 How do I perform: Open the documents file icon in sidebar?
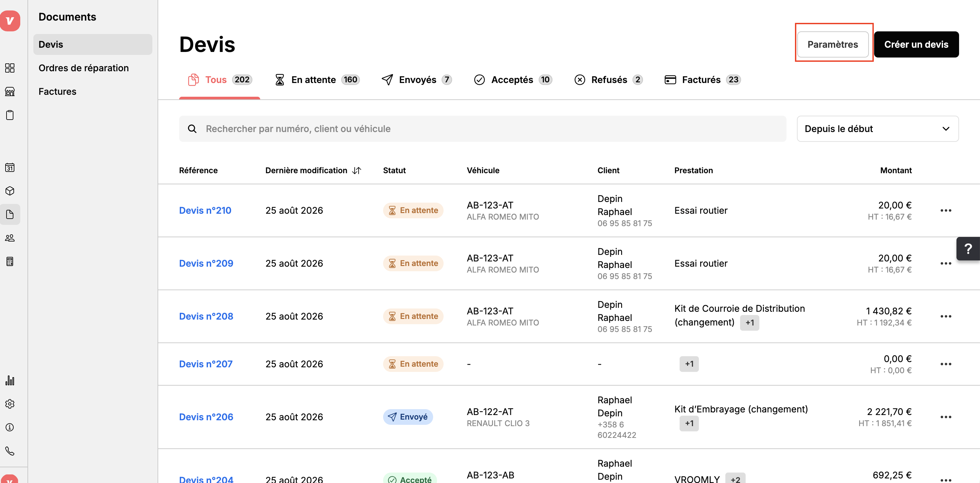[10, 214]
